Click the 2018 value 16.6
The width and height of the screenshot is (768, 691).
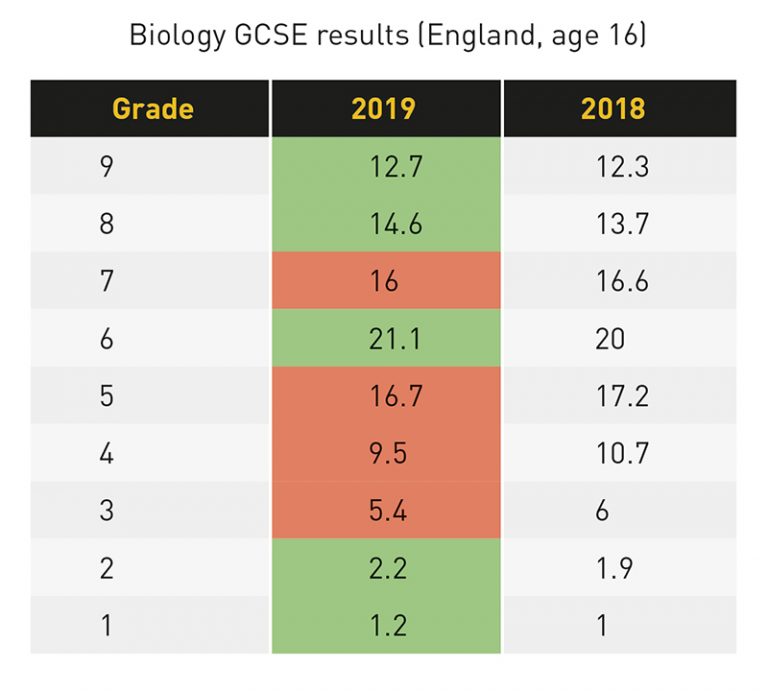(622, 281)
